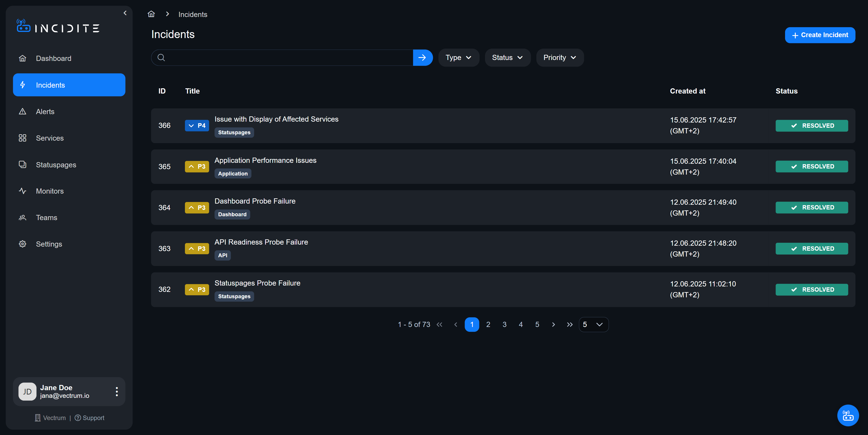Submit search with the arrow button
Viewport: 868px width, 435px height.
[422, 58]
